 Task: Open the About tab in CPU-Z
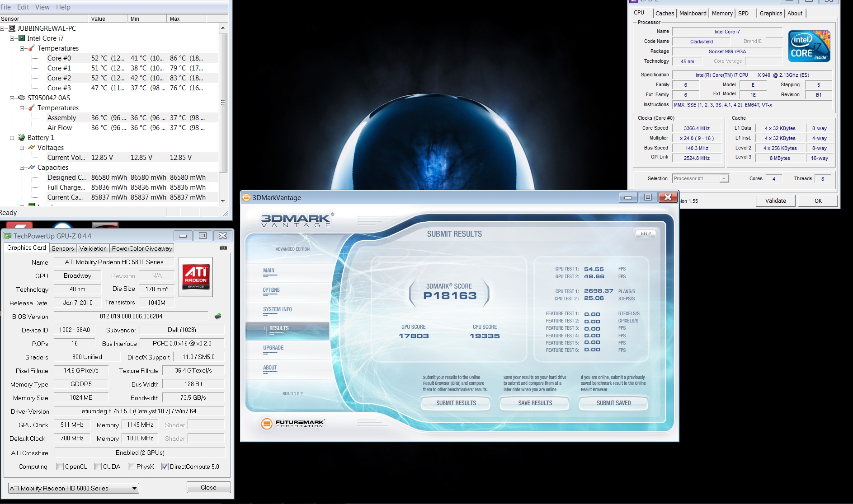point(795,14)
